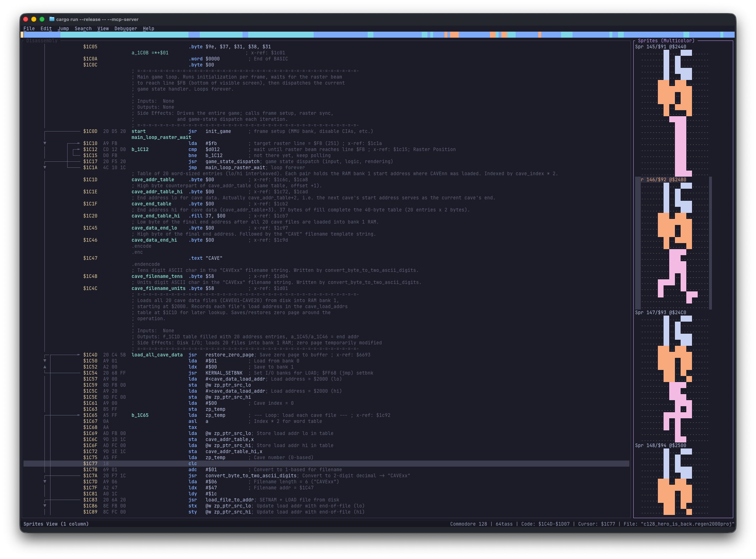756x559 pixels.
Task: Click the folder icon in the title bar
Action: coord(52,19)
